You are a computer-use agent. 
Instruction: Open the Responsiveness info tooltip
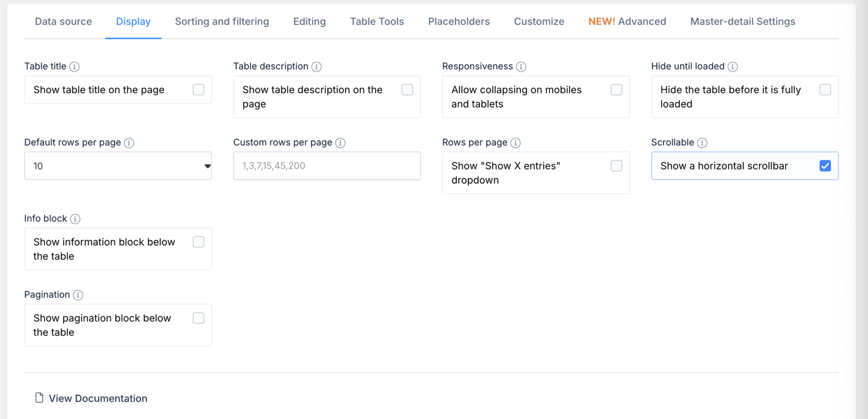point(522,67)
